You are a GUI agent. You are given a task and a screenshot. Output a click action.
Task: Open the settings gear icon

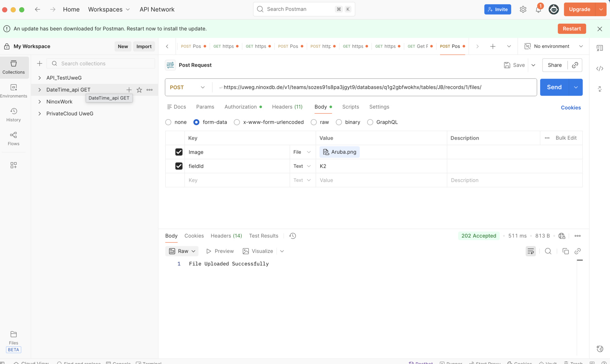523,10
